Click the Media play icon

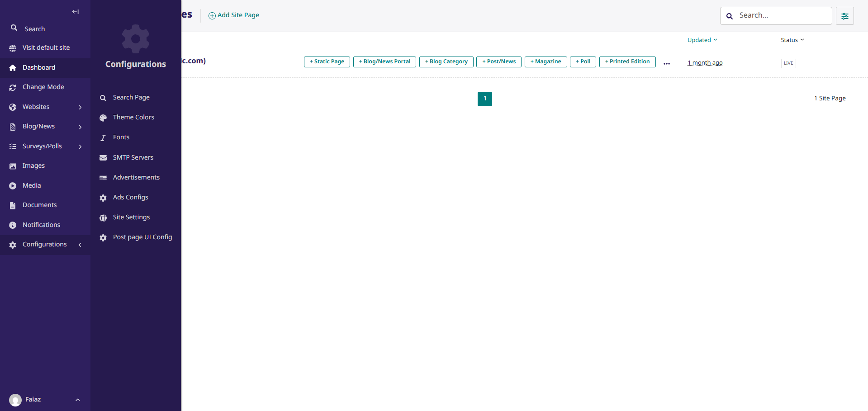[x=13, y=186]
